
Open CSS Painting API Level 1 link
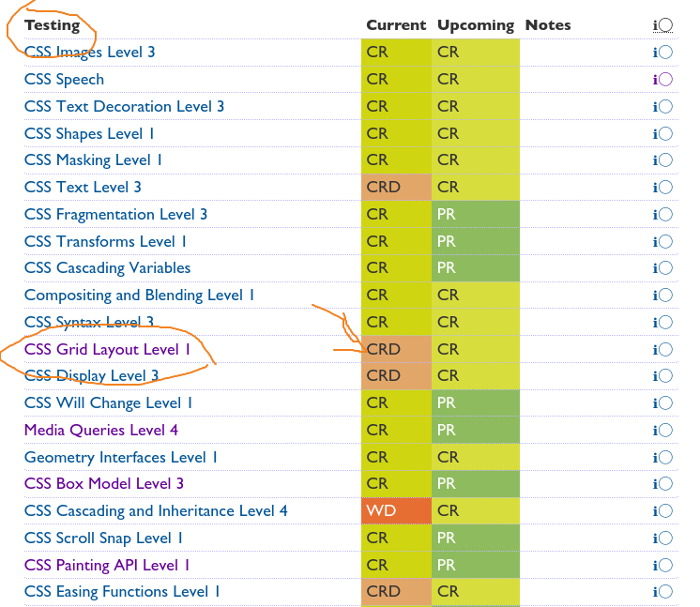pyautogui.click(x=107, y=565)
